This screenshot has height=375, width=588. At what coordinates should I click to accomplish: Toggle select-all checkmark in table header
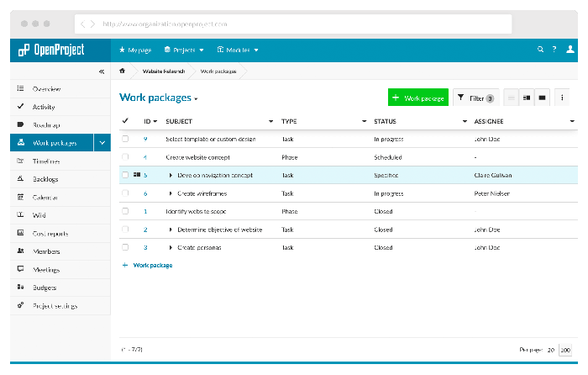coord(125,121)
